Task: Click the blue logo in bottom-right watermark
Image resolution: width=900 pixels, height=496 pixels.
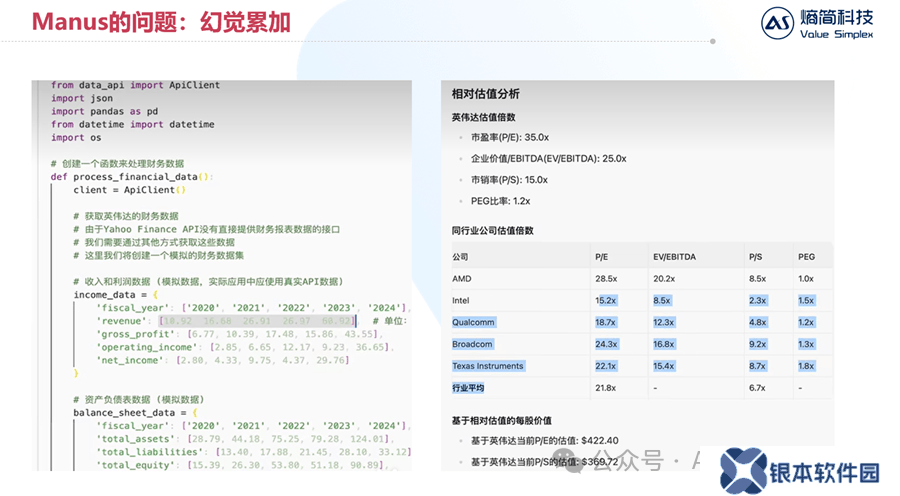Action: 744,471
